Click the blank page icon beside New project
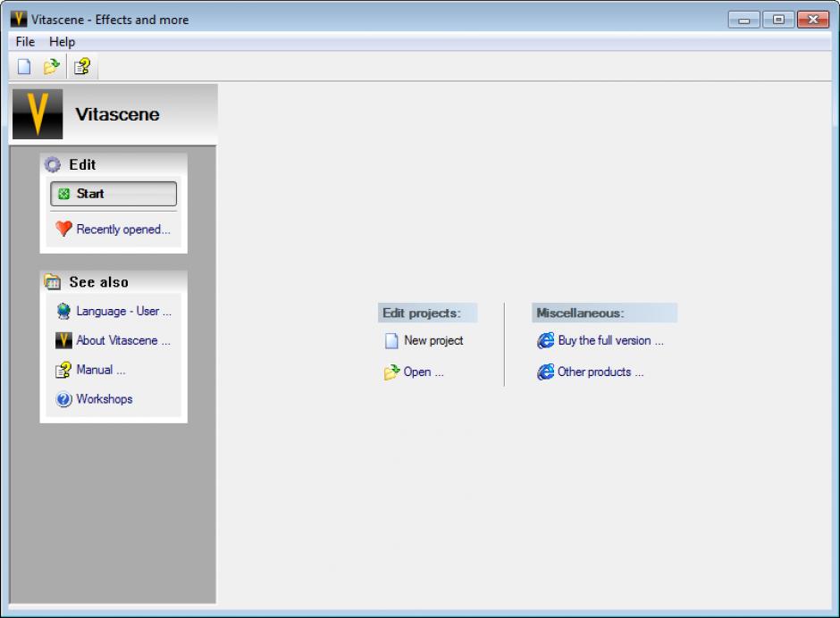The width and height of the screenshot is (840, 618). (391, 340)
